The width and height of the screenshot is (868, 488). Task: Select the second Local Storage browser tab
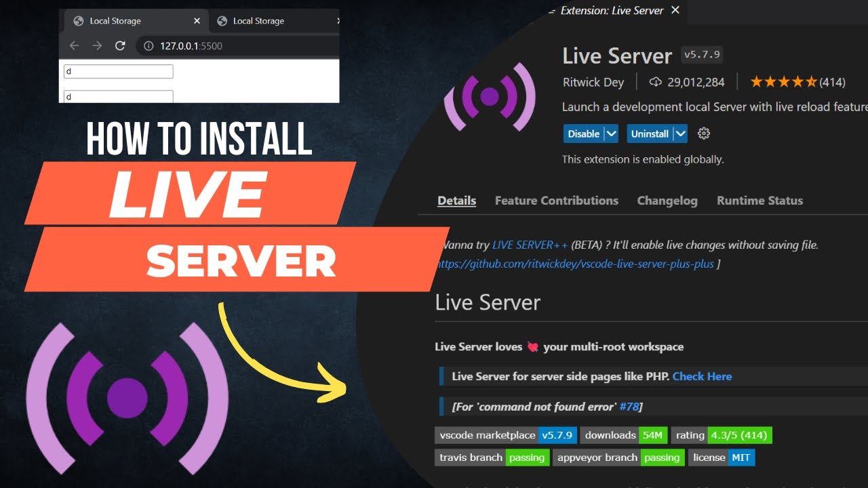[x=273, y=21]
